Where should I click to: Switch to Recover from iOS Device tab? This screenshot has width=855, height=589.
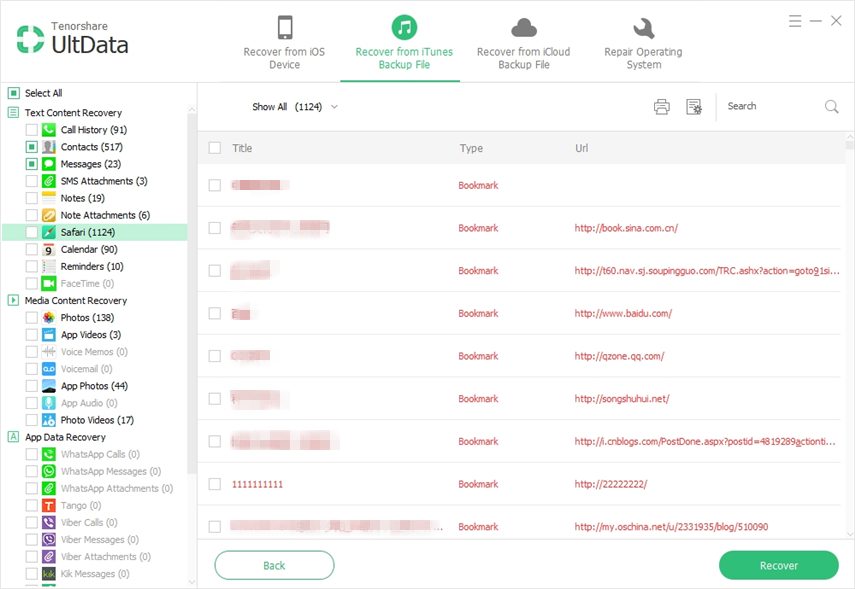[x=284, y=43]
